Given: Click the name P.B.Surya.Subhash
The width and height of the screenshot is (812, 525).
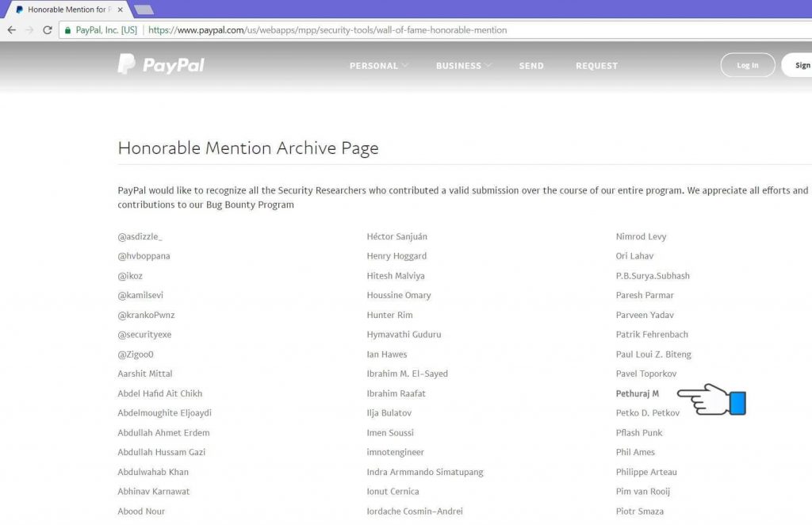Looking at the screenshot, I should point(653,276).
